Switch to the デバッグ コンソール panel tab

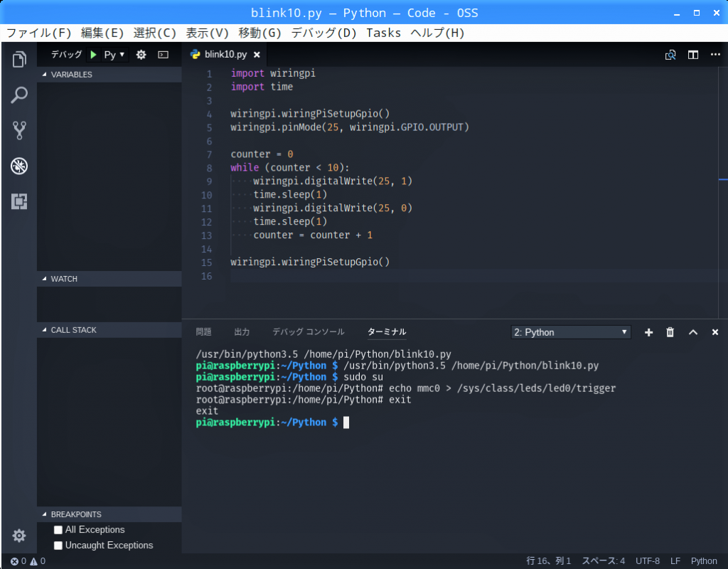point(309,331)
